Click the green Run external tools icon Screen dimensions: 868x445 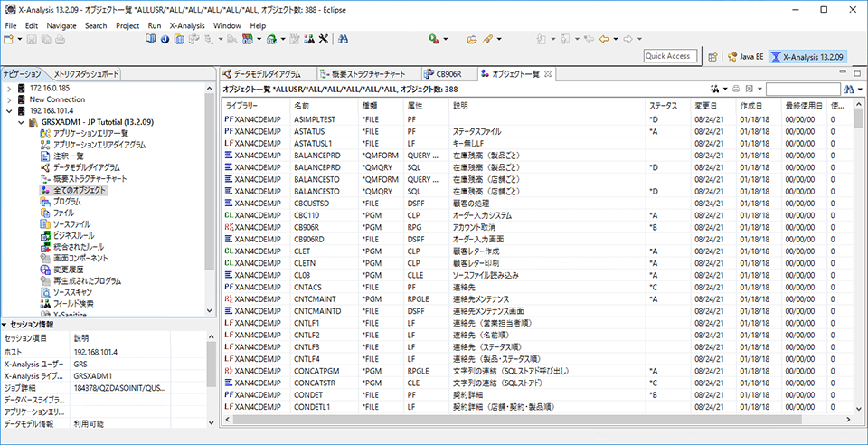pos(434,39)
